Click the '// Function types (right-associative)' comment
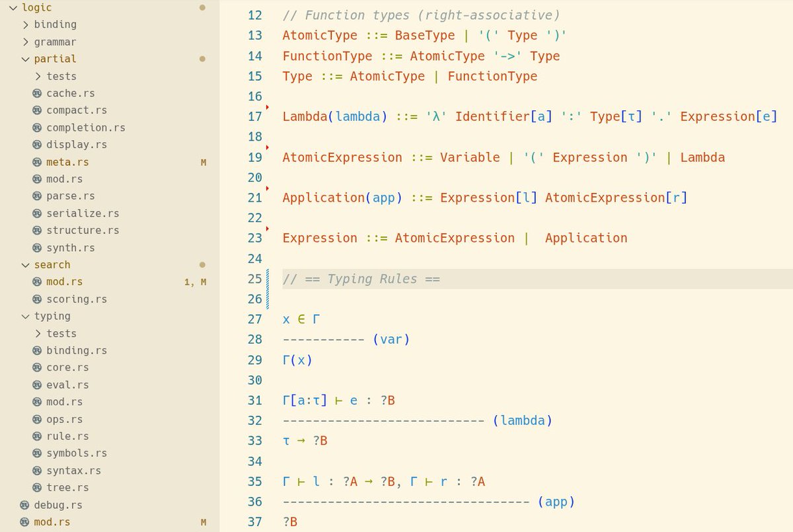 [x=421, y=15]
